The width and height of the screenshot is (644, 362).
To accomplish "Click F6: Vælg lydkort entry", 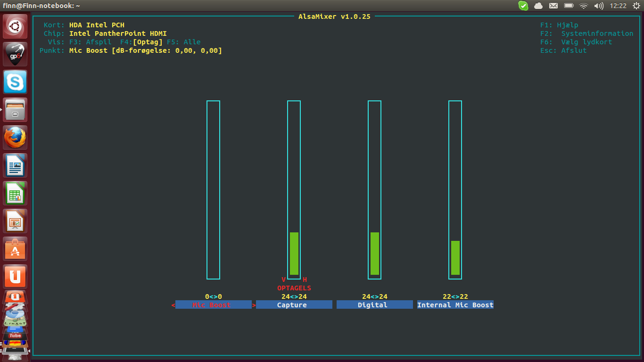I will click(576, 42).
